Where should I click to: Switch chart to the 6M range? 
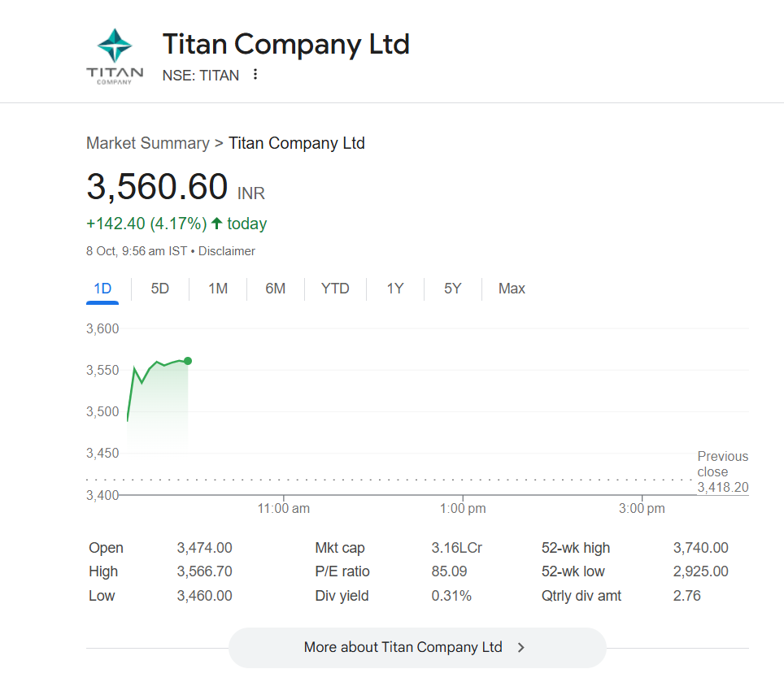(x=276, y=289)
